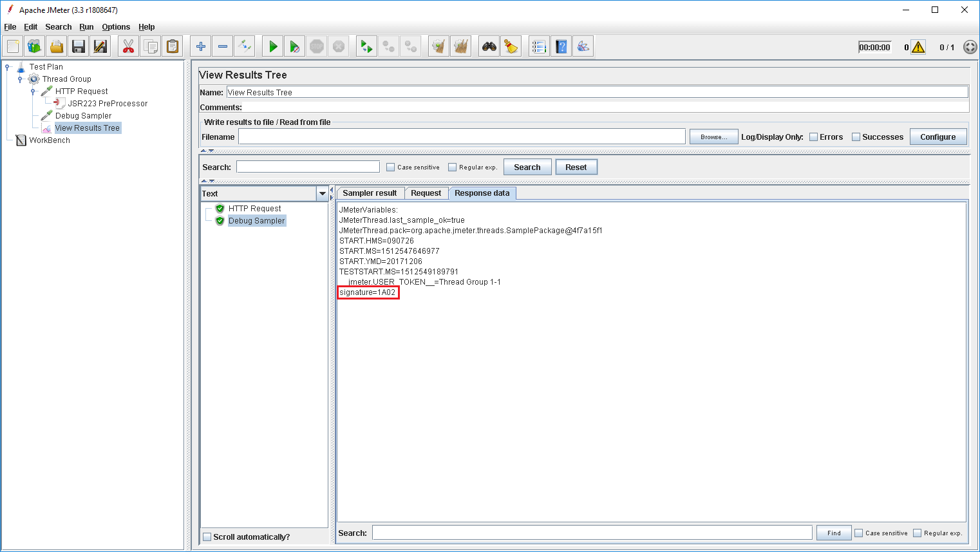Screen dimensions: 980x552
Task: Select View Results Tree in test plan tree
Action: pyautogui.click(x=88, y=128)
